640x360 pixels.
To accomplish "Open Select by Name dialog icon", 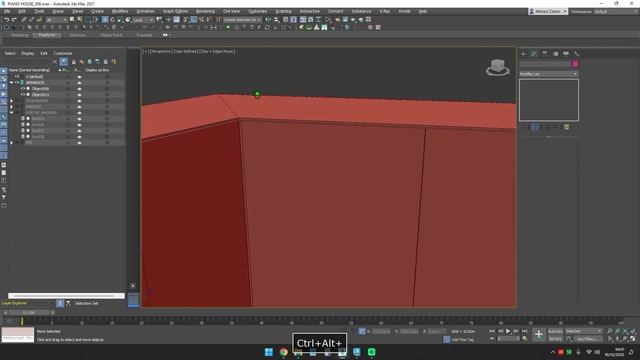I will (x=80, y=20).
